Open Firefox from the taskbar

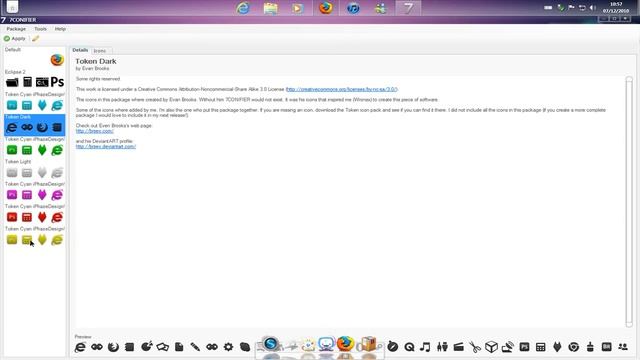(x=325, y=8)
